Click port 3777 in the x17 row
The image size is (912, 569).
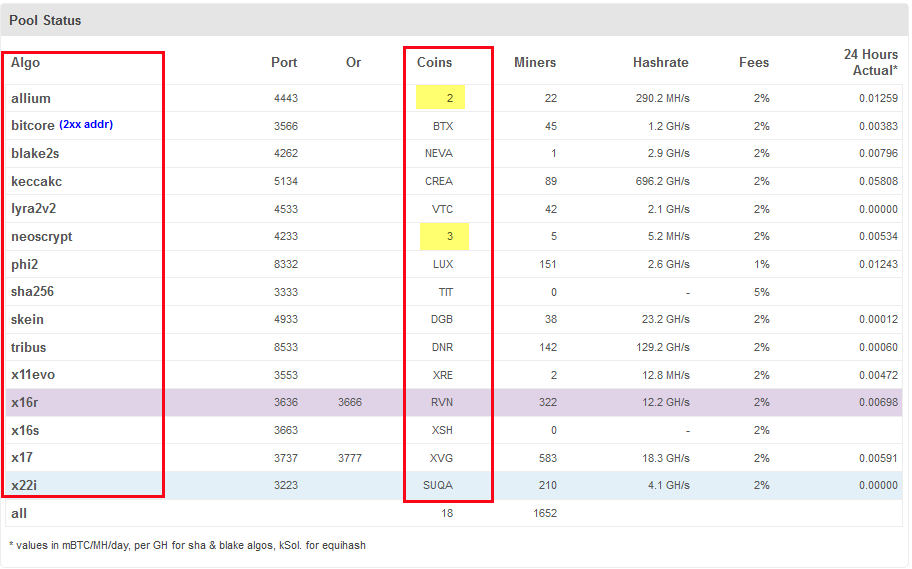point(350,458)
